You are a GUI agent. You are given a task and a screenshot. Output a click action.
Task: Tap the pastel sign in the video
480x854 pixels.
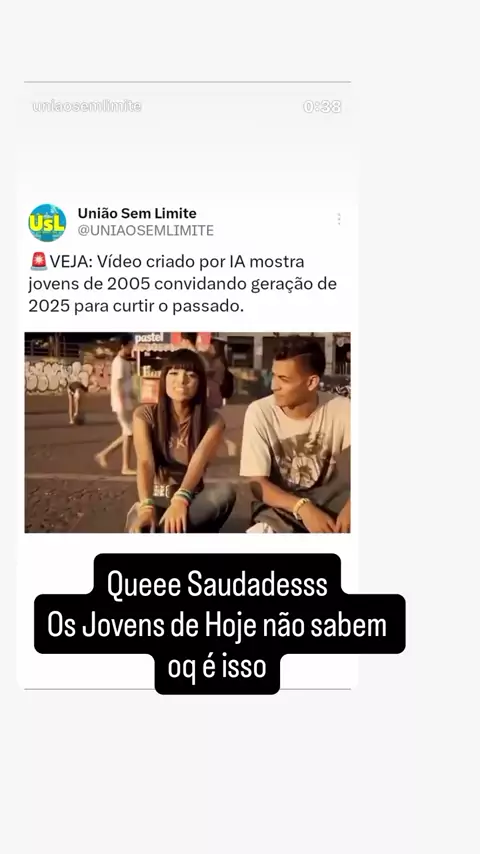[149, 338]
